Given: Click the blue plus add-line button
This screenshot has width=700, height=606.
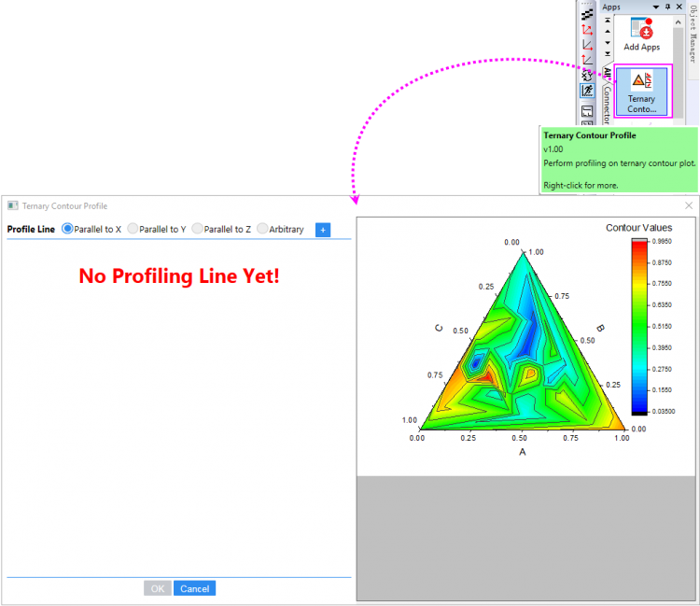Looking at the screenshot, I should 323,230.
